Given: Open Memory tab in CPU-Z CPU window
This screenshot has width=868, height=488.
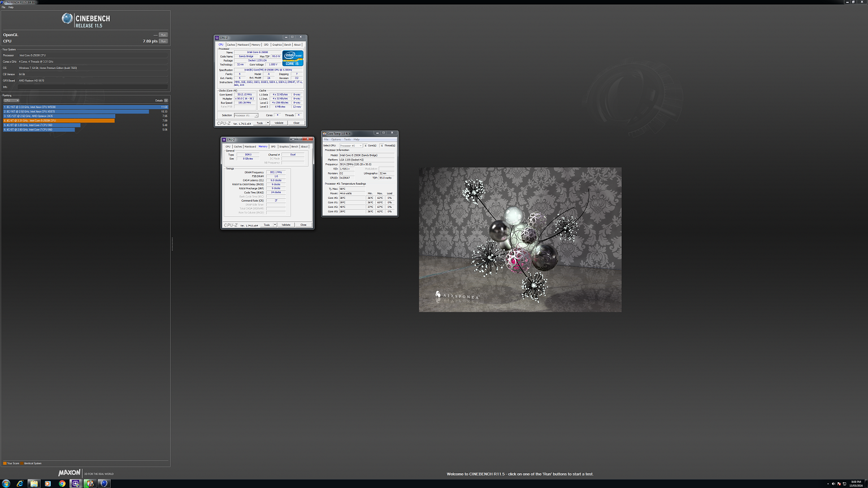Looking at the screenshot, I should click(256, 45).
